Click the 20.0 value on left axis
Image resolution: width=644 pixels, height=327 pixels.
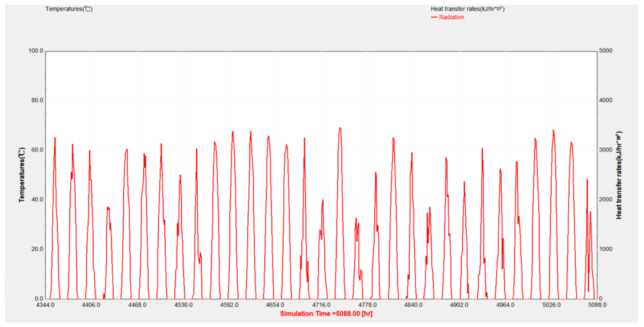37,249
